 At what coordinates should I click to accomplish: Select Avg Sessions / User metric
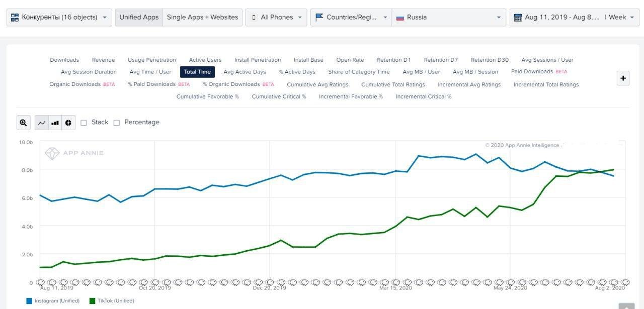pyautogui.click(x=547, y=60)
